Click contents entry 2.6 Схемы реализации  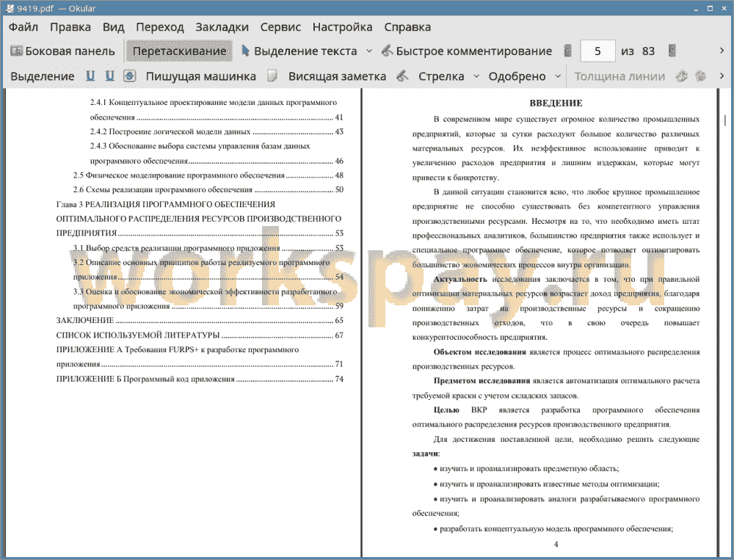(208, 189)
